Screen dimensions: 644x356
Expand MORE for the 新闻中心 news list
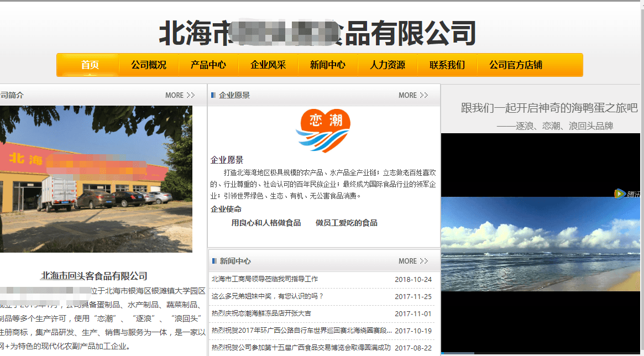(413, 261)
